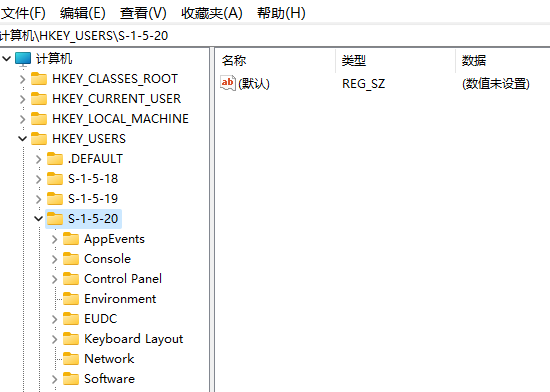Select HKEY_LOCAL_MACHINE label
550x392 pixels.
(x=120, y=119)
